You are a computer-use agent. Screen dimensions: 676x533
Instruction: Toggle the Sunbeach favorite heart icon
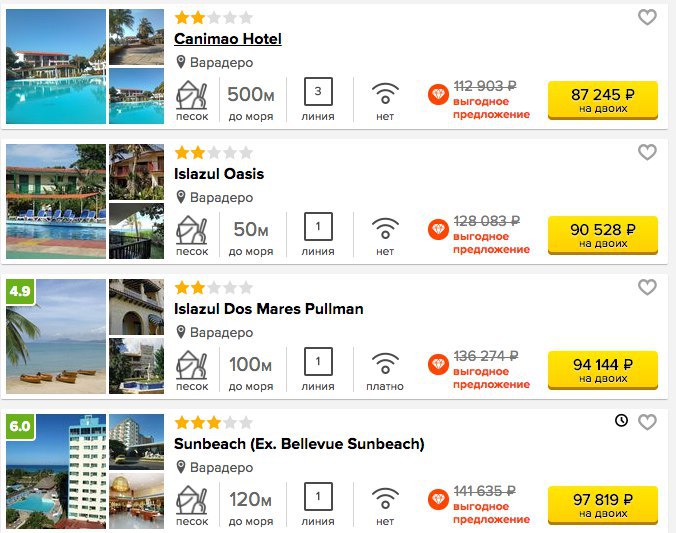coord(647,422)
